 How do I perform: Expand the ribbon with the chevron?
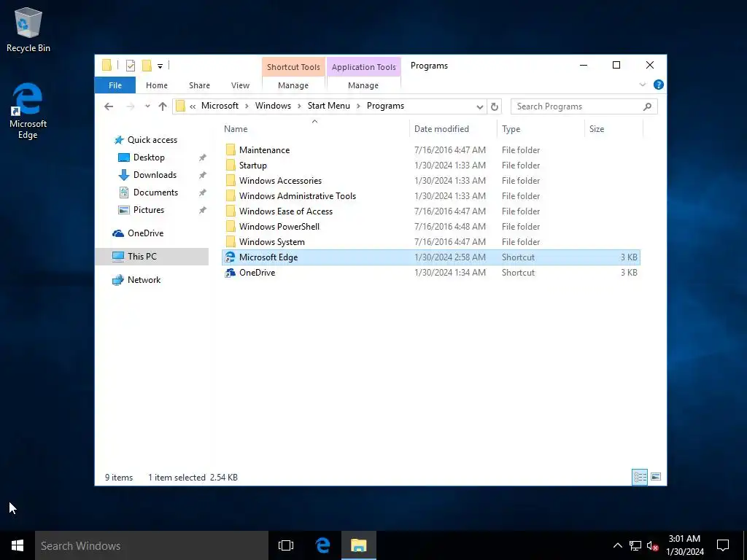tap(642, 85)
